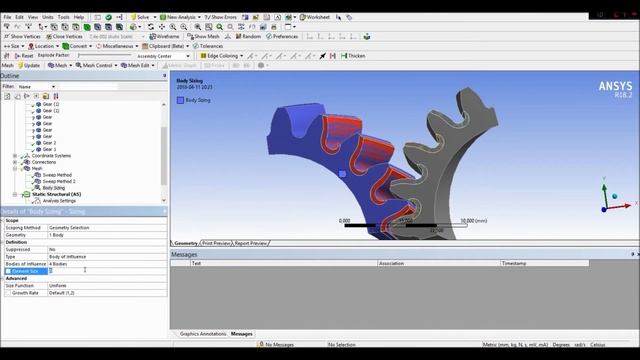This screenshot has width=640, height=360.
Task: Switch to the Print Preview tab
Action: pyautogui.click(x=216, y=243)
